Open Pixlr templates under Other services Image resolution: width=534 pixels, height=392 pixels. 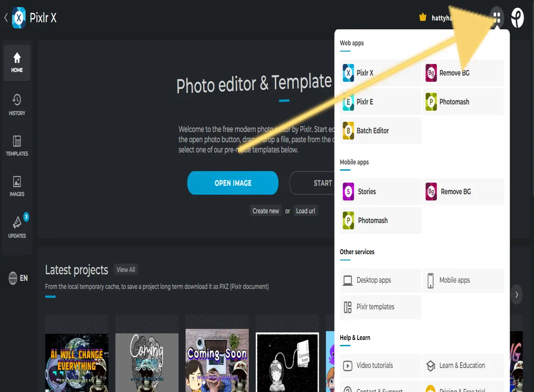coord(380,307)
